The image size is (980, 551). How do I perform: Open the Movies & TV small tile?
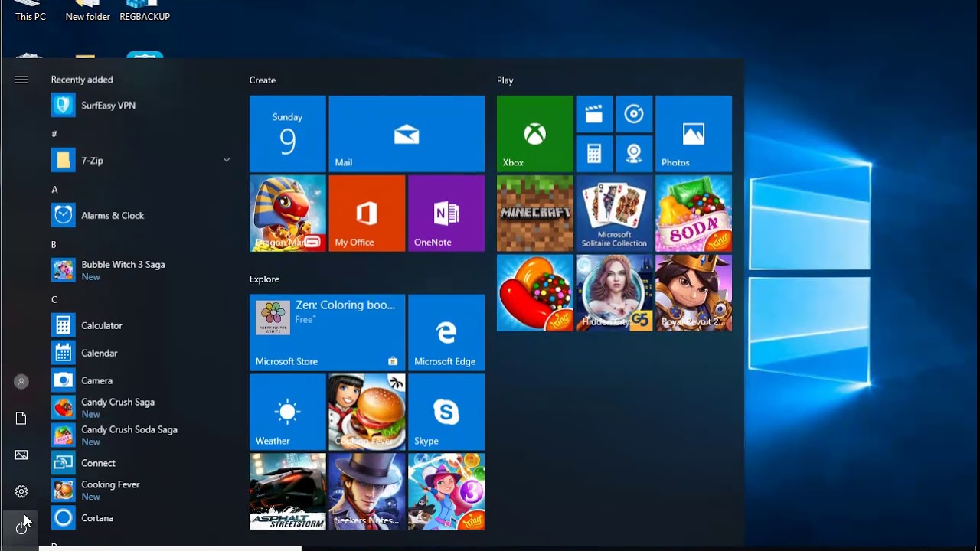(x=594, y=114)
